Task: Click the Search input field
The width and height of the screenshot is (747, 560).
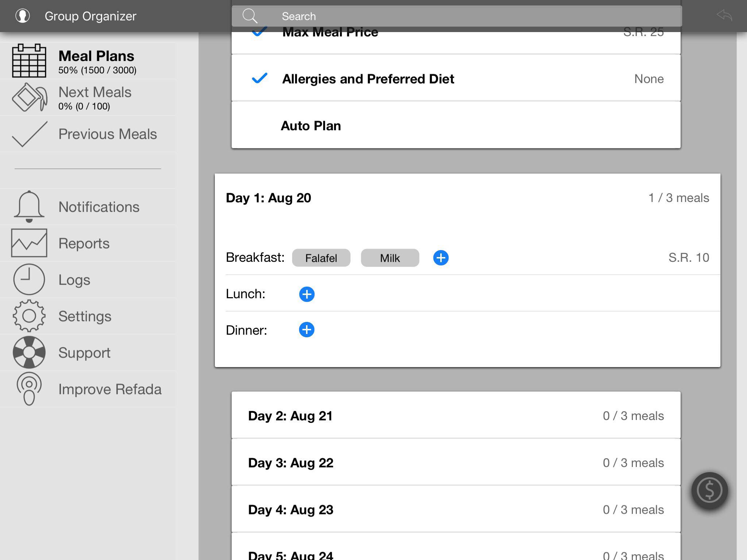Action: click(456, 16)
